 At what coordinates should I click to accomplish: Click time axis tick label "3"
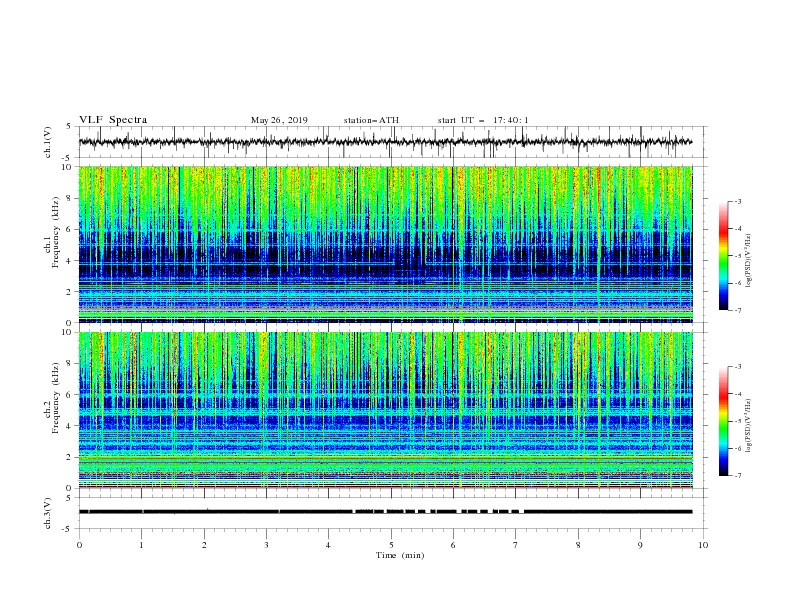pyautogui.click(x=266, y=545)
